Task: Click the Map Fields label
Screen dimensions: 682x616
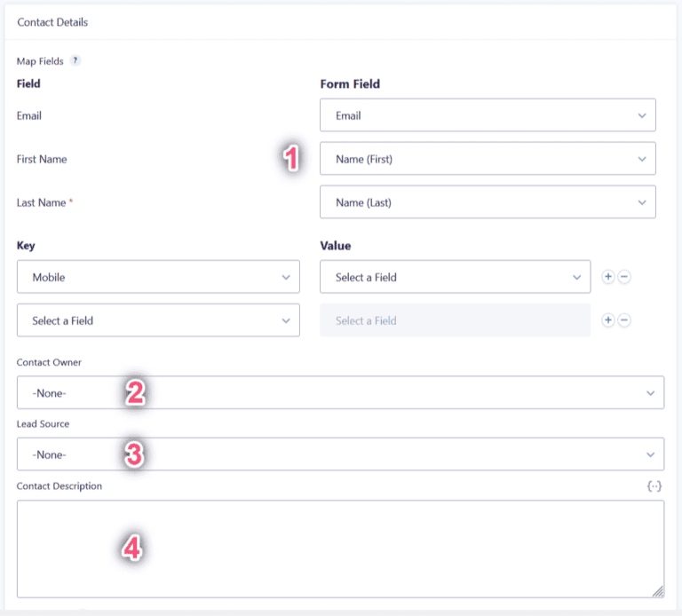Action: pyautogui.click(x=40, y=61)
